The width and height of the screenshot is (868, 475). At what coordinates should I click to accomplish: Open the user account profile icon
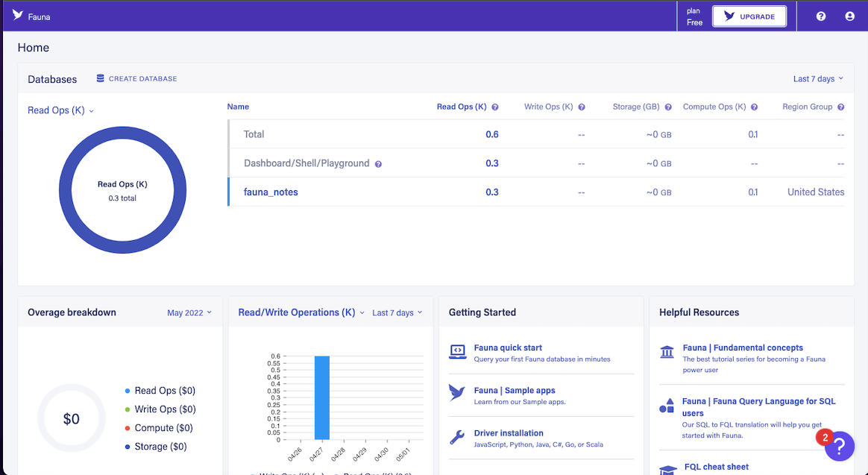(x=850, y=16)
